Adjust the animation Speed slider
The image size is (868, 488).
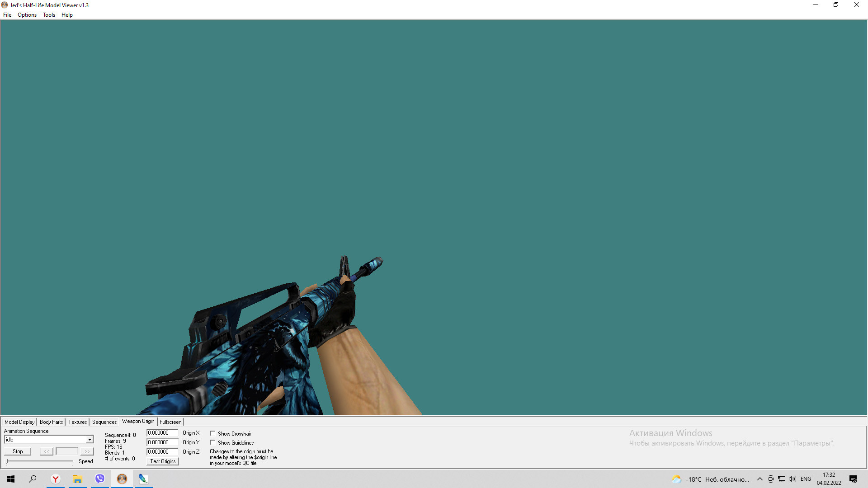pyautogui.click(x=39, y=462)
